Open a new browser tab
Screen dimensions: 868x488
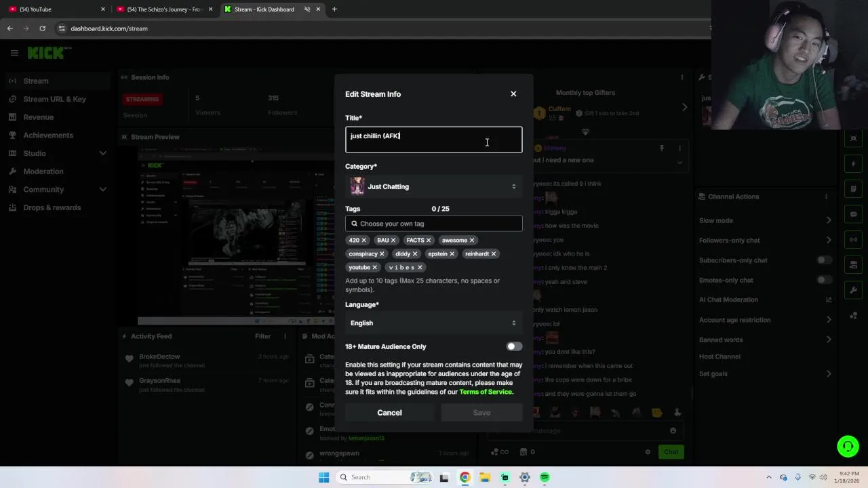pyautogui.click(x=334, y=9)
